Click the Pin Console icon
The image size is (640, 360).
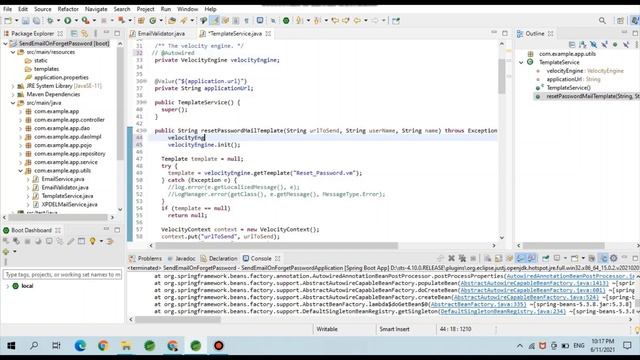point(546,258)
